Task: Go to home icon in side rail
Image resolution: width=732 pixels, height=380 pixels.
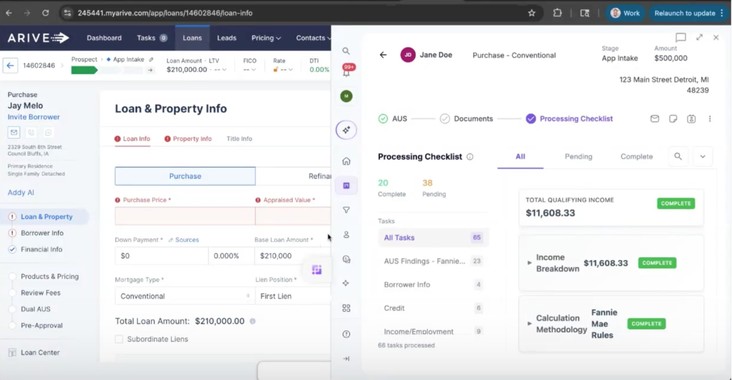Action: pos(346,161)
